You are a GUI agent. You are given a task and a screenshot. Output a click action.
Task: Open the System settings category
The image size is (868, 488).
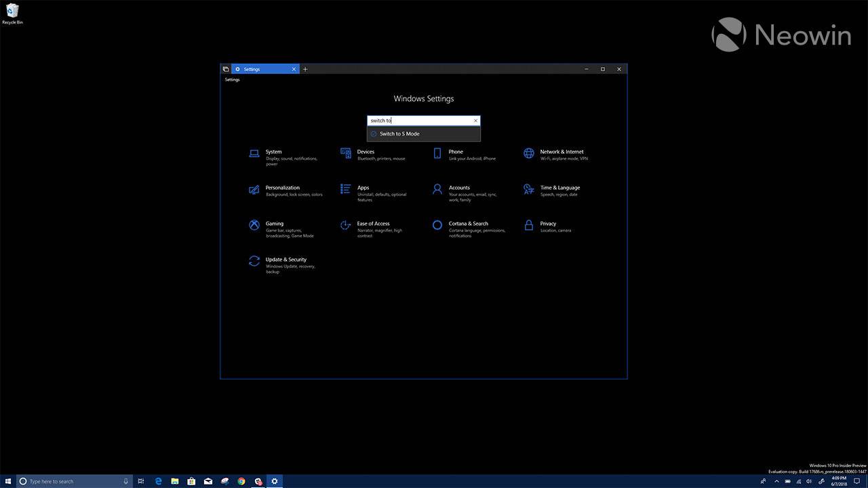[283, 158]
